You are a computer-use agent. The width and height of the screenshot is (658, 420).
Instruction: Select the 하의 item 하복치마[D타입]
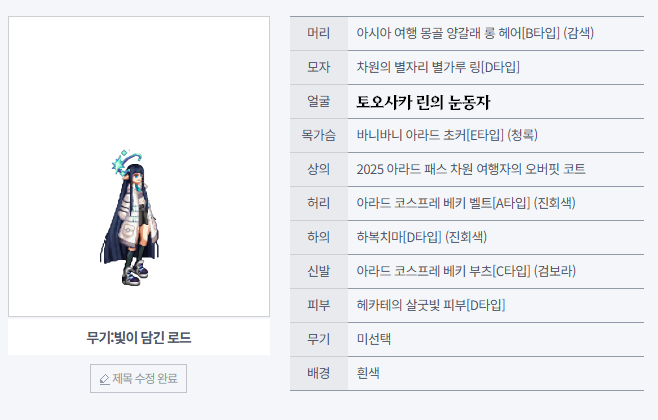click(x=421, y=237)
